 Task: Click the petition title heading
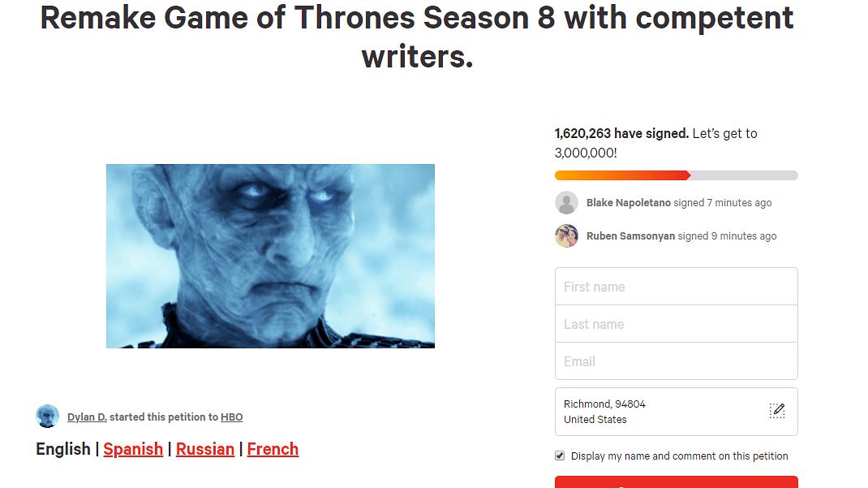(417, 37)
